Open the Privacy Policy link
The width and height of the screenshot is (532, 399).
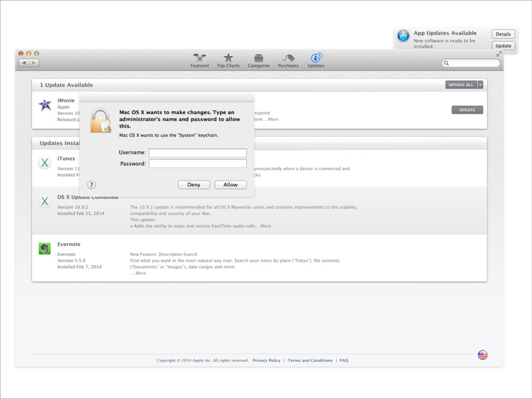pos(267,361)
